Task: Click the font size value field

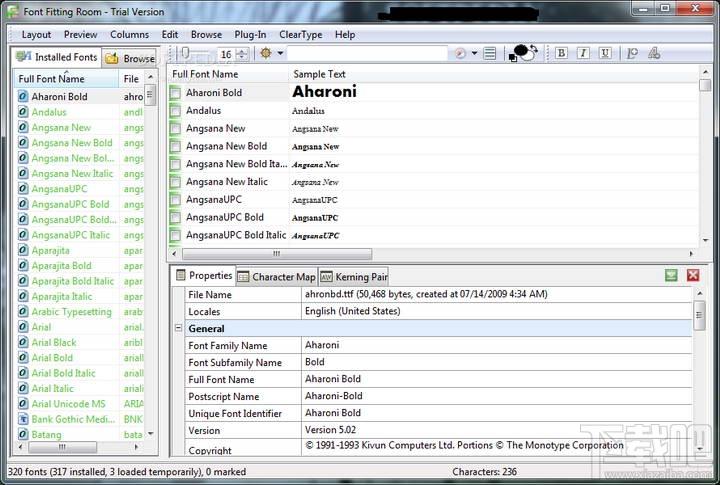Action: 227,54
